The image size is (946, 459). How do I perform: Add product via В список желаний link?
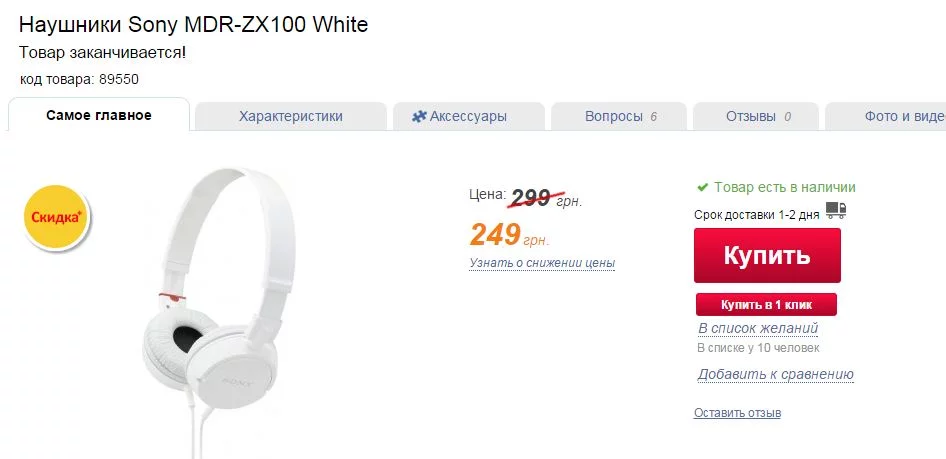tap(757, 328)
